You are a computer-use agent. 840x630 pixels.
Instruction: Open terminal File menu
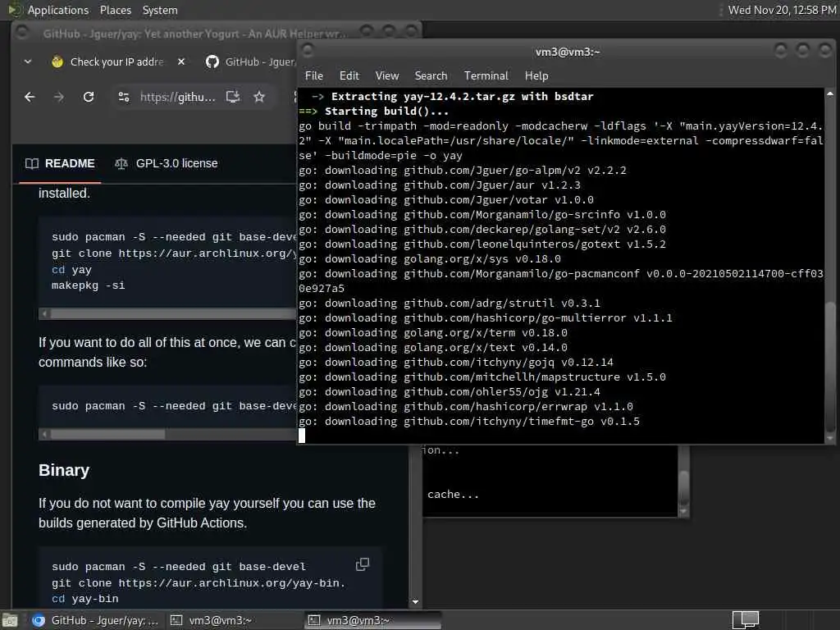click(314, 75)
